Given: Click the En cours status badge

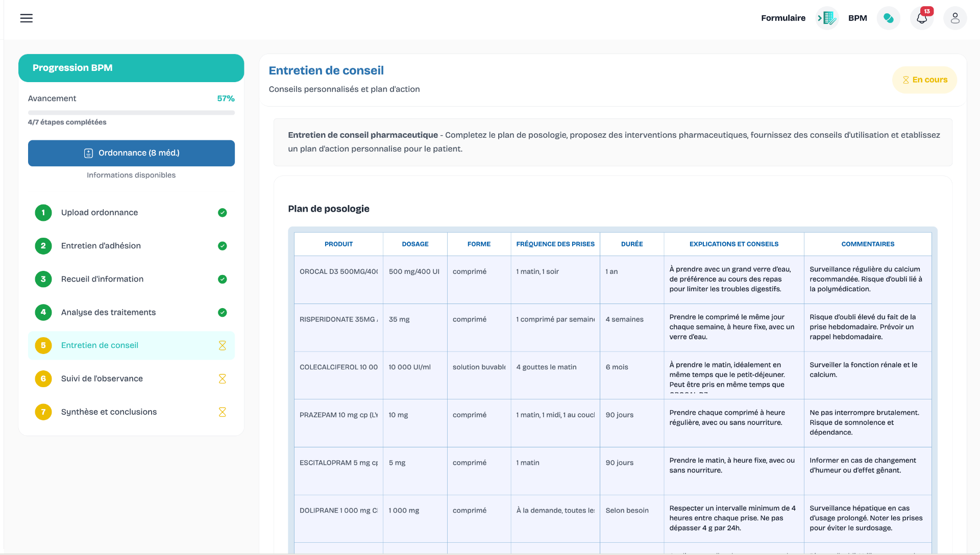Looking at the screenshot, I should [x=924, y=80].
